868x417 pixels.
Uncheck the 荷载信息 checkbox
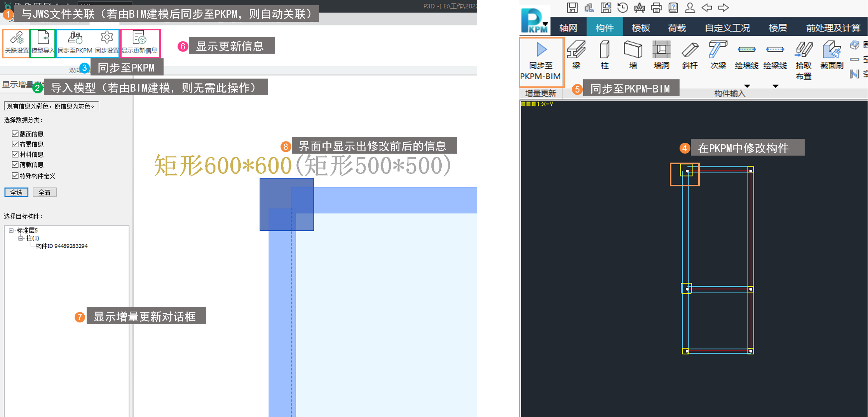click(15, 165)
